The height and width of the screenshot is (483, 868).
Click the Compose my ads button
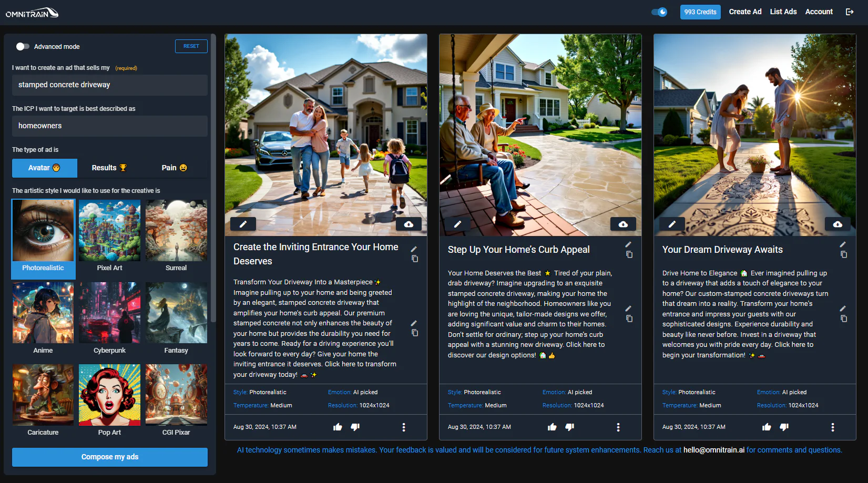click(x=109, y=457)
